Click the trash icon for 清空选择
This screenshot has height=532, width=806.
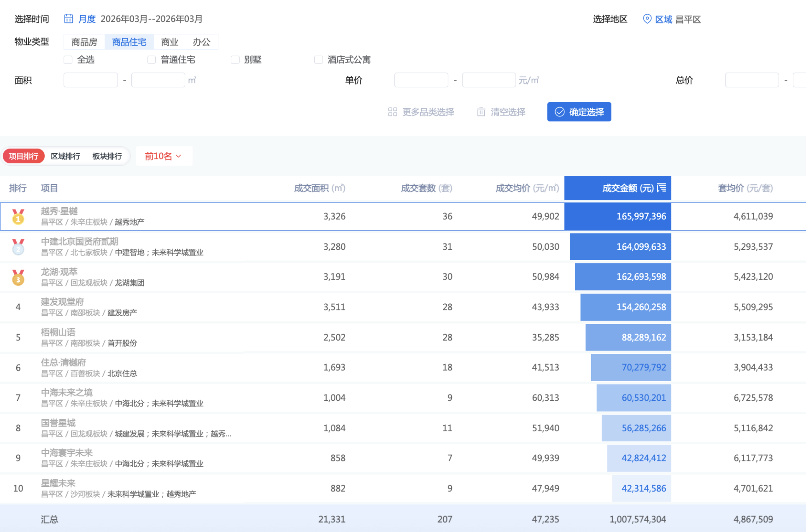coord(481,112)
